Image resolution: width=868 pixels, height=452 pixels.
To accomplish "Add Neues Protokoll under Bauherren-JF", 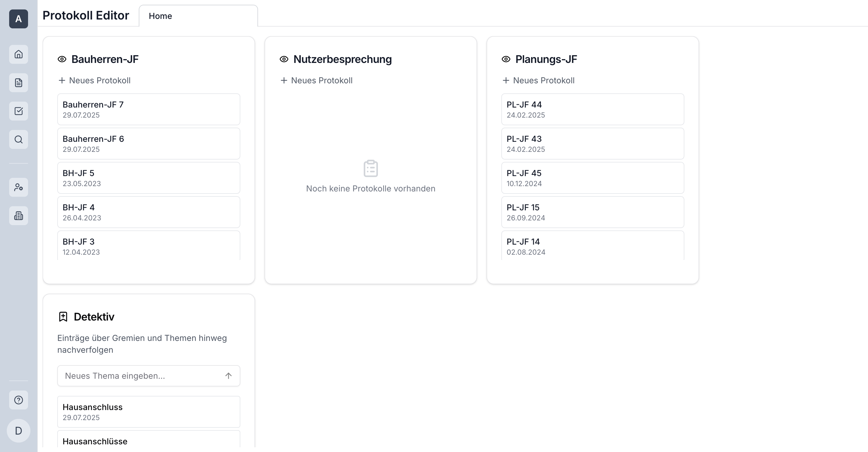I will coord(95,81).
